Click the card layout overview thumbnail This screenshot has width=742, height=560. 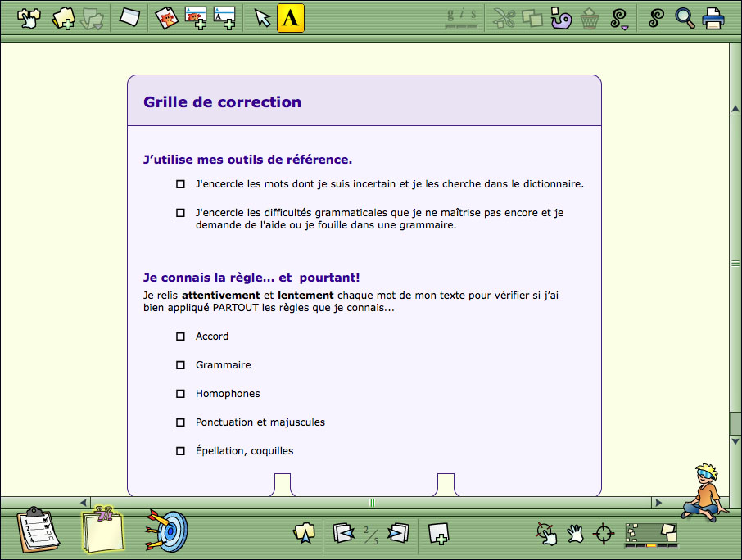[651, 535]
